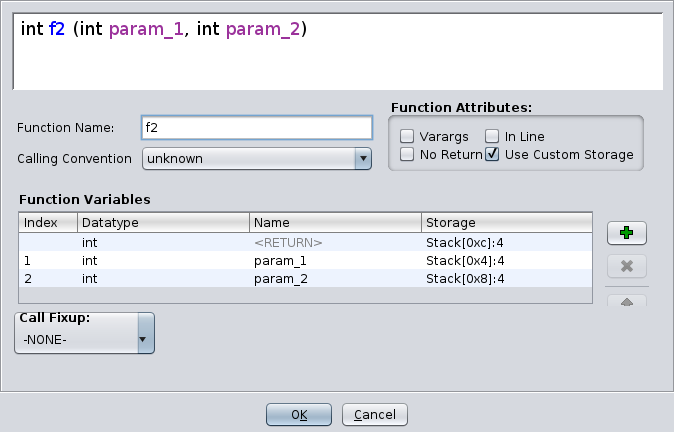Click the function signature text area
The image size is (674, 432).
click(338, 52)
